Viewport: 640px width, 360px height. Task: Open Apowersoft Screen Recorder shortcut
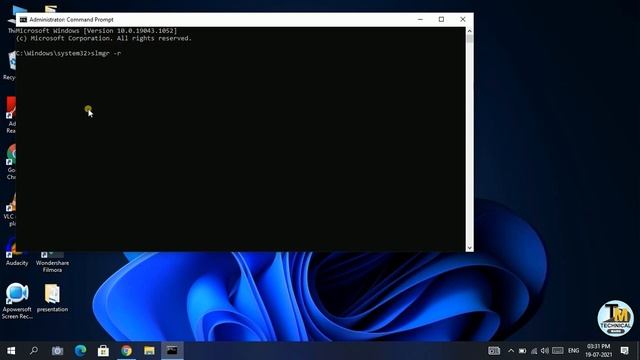point(17,301)
